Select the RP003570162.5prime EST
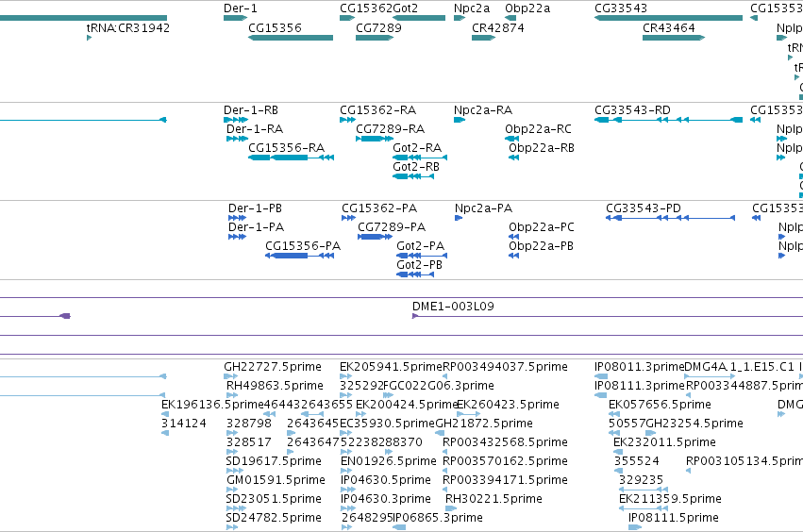 pos(444,471)
